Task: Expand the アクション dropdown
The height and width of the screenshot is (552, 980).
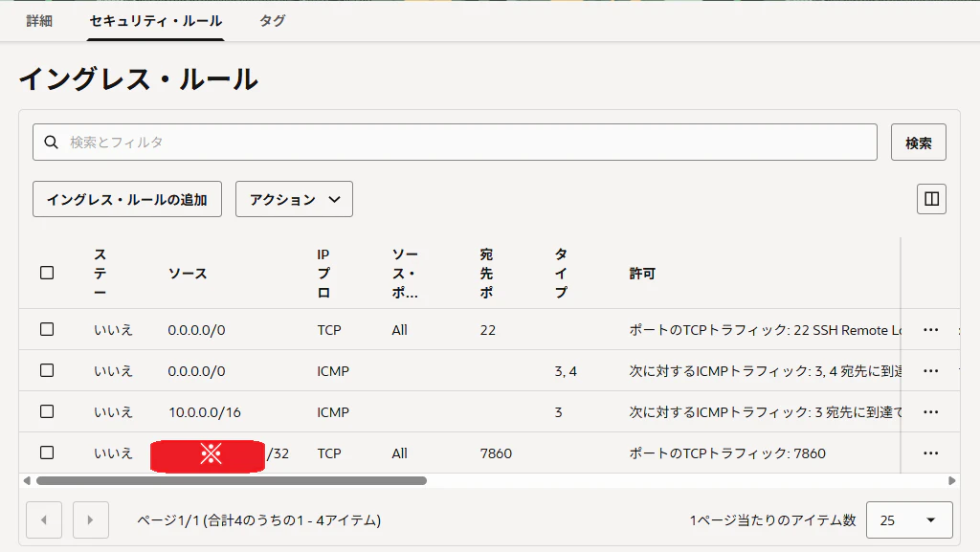Action: (294, 199)
